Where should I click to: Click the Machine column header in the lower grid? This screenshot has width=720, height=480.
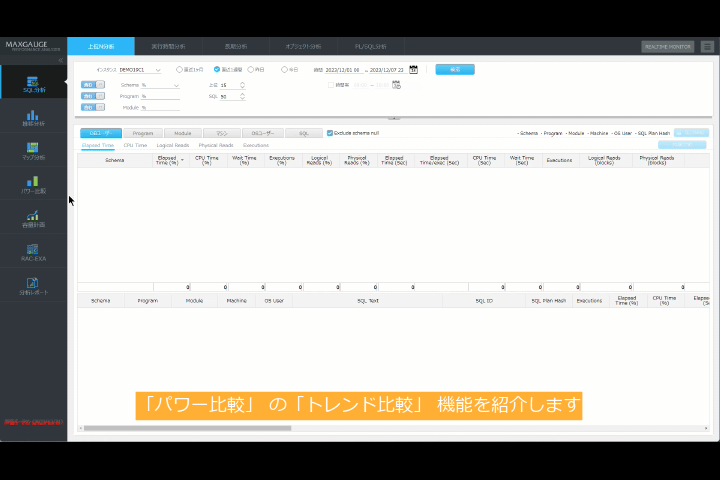tap(236, 301)
